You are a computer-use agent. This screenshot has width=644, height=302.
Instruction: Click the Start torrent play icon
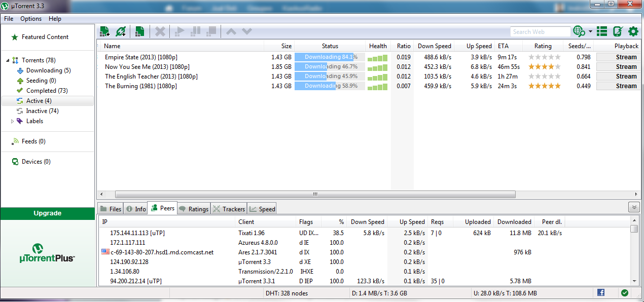pos(179,31)
